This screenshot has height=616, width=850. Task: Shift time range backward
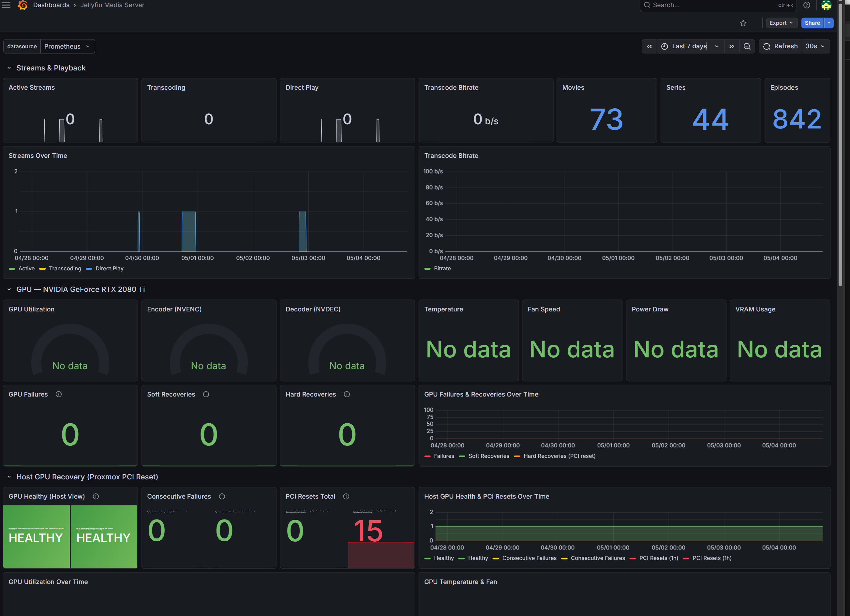[x=649, y=46]
